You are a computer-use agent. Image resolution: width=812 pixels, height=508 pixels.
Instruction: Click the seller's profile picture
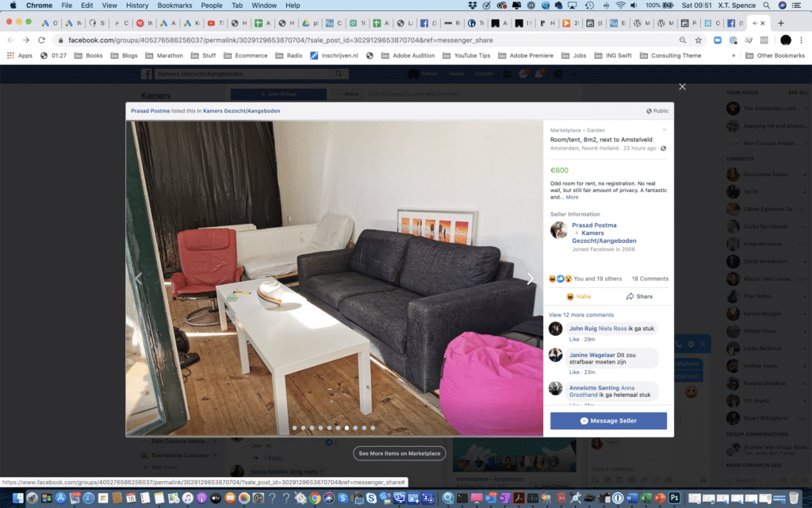(559, 230)
